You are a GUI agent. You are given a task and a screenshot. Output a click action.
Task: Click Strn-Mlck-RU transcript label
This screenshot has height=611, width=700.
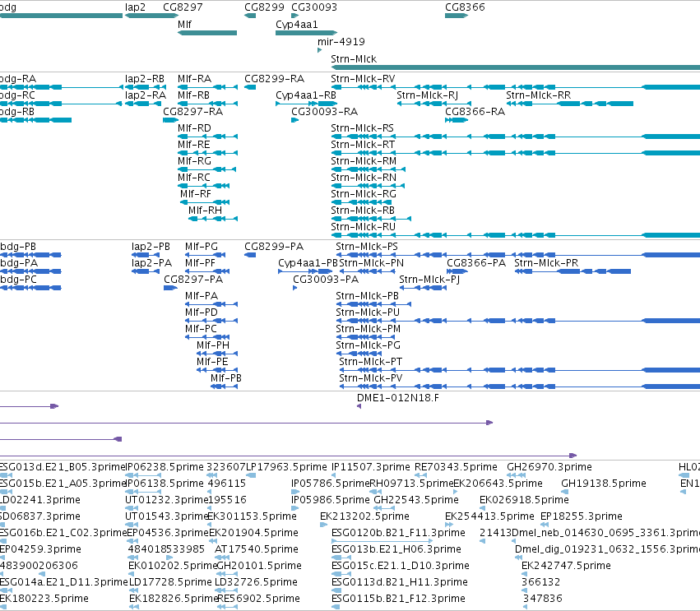364,227
